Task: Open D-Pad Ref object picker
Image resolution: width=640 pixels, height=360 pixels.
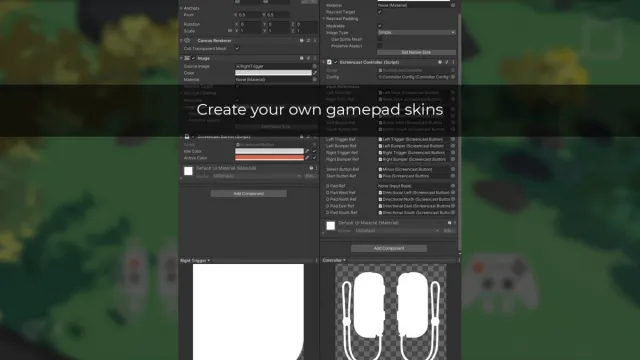Action: [453, 186]
